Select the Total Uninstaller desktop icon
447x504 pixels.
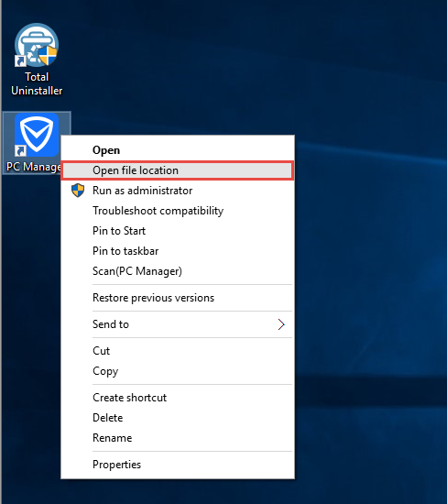coord(37,45)
